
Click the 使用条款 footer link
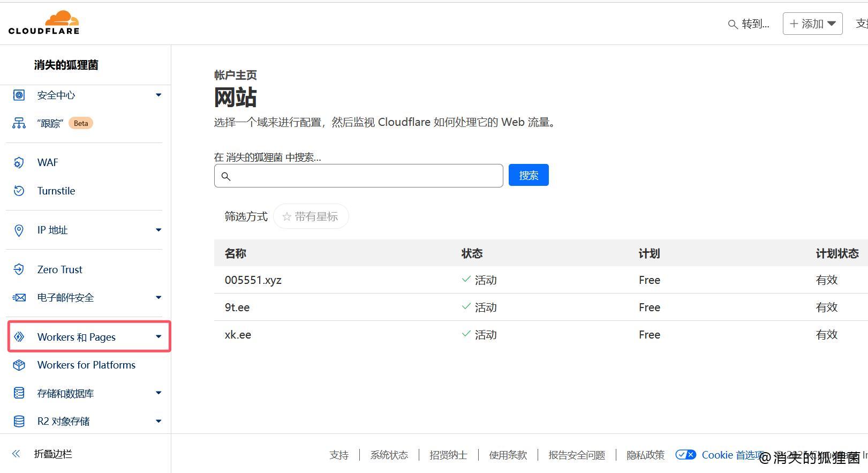click(508, 455)
